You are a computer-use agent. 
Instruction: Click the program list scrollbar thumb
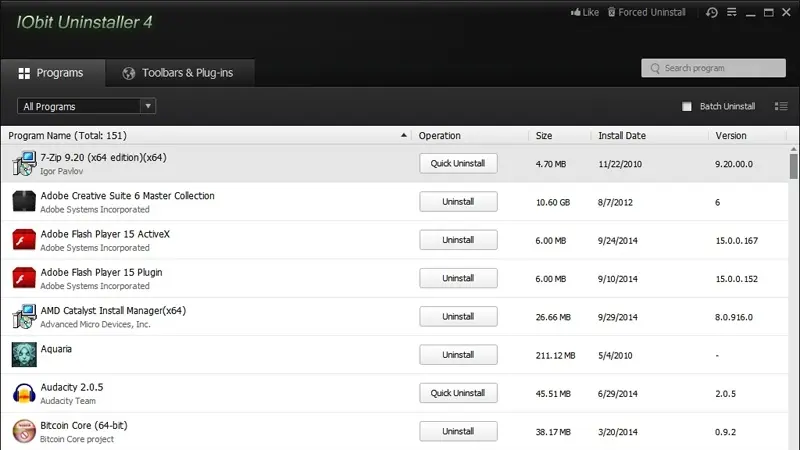tap(793, 166)
